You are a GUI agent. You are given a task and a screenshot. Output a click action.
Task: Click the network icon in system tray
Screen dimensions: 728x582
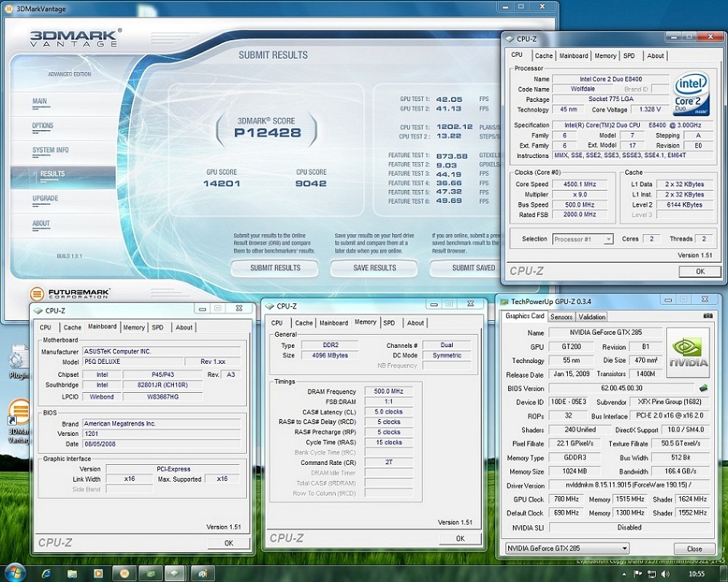[x=652, y=574]
